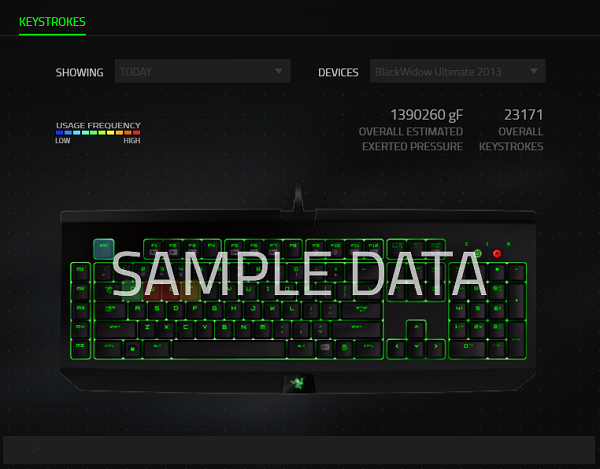Click the V key on the keyboard
Viewport: 600px width, 469px height.
[205, 330]
